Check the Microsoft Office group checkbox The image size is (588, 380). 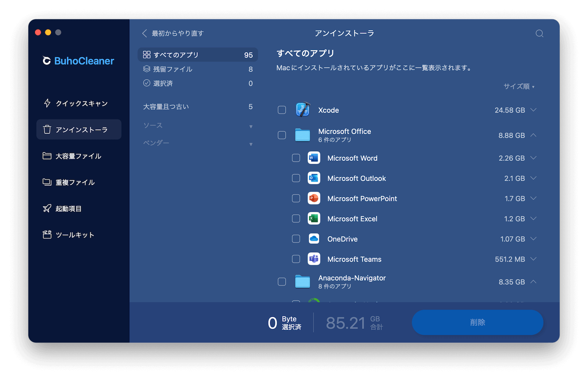(x=282, y=135)
